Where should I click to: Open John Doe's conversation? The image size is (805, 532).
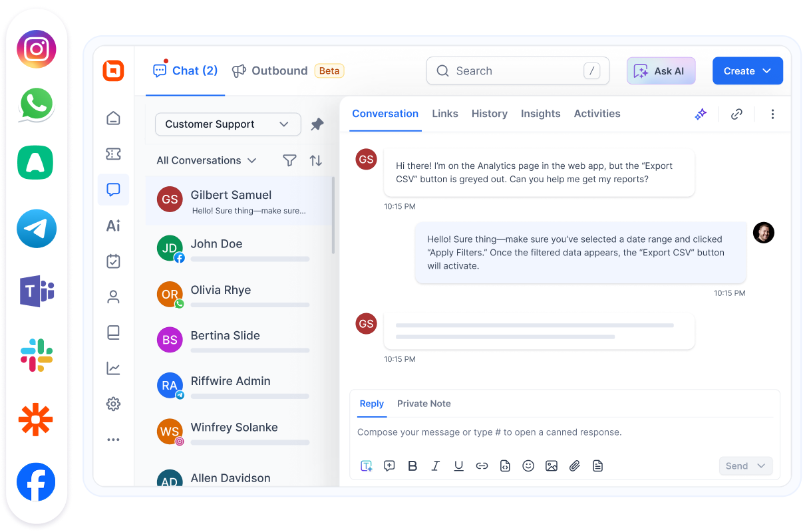pyautogui.click(x=239, y=248)
